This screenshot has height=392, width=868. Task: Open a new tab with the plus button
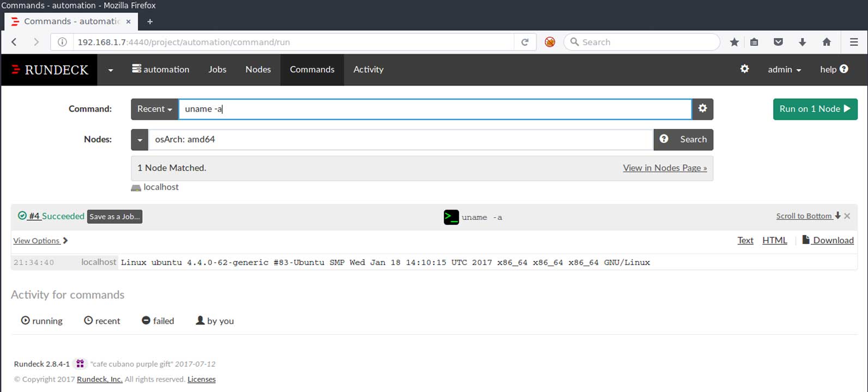[x=150, y=21]
